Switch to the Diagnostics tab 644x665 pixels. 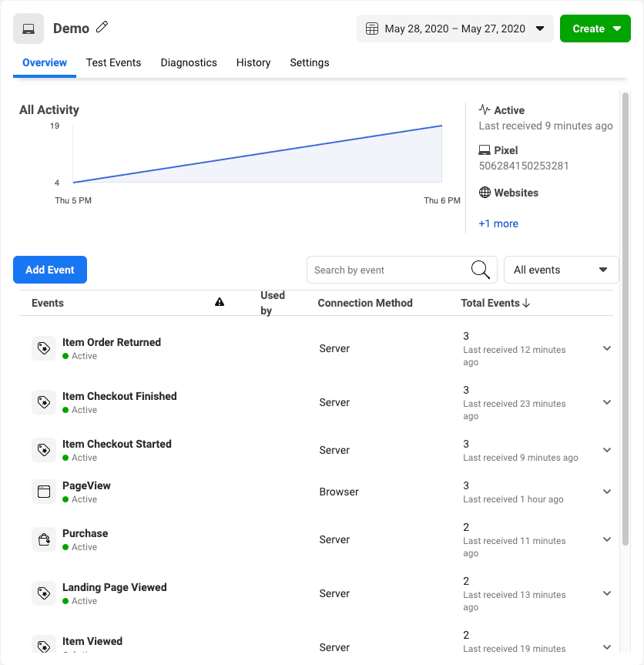[x=189, y=62]
